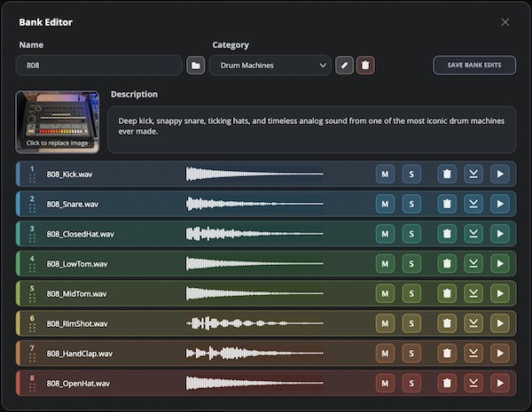Download the 808_MidTom.wav sample
The image size is (532, 412).
(473, 293)
